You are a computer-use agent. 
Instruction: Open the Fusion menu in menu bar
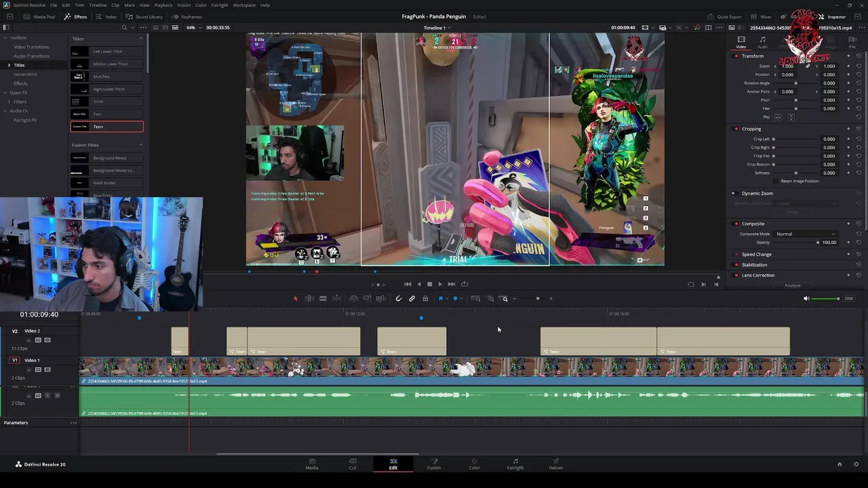click(184, 5)
